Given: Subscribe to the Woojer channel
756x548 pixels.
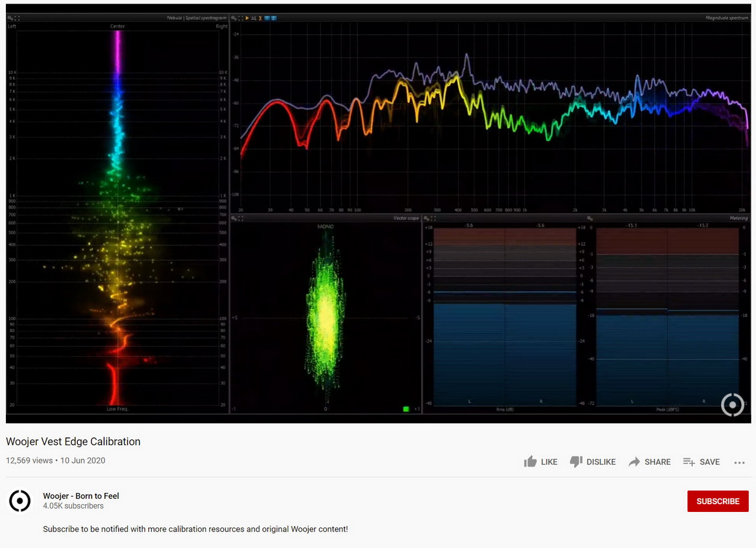Looking at the screenshot, I should [718, 501].
